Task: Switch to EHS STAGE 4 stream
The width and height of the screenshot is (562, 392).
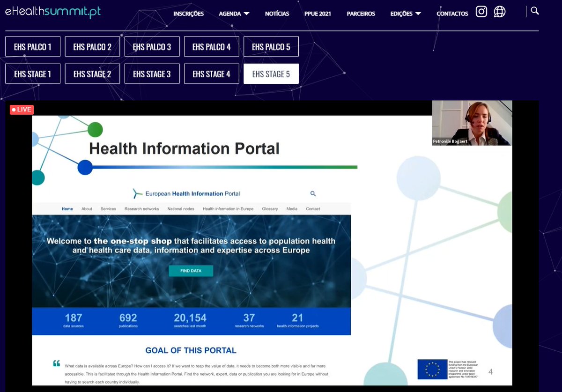Action: point(211,74)
